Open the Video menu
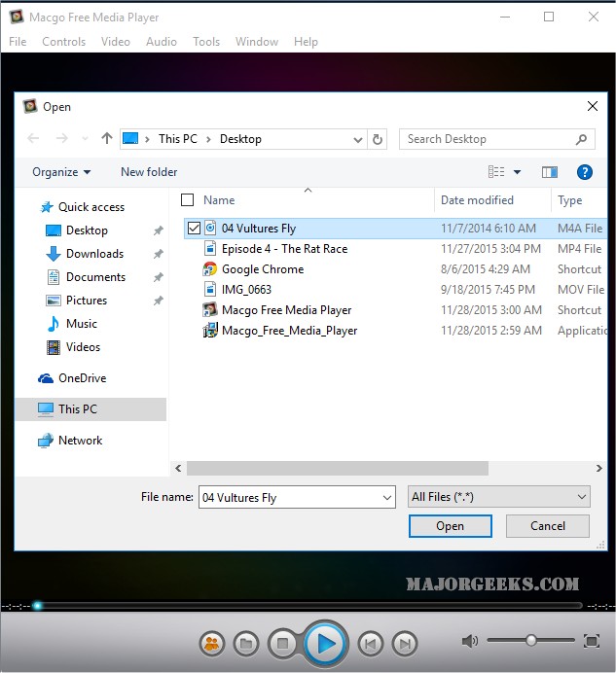Viewport: 616px width, 673px height. coord(116,42)
